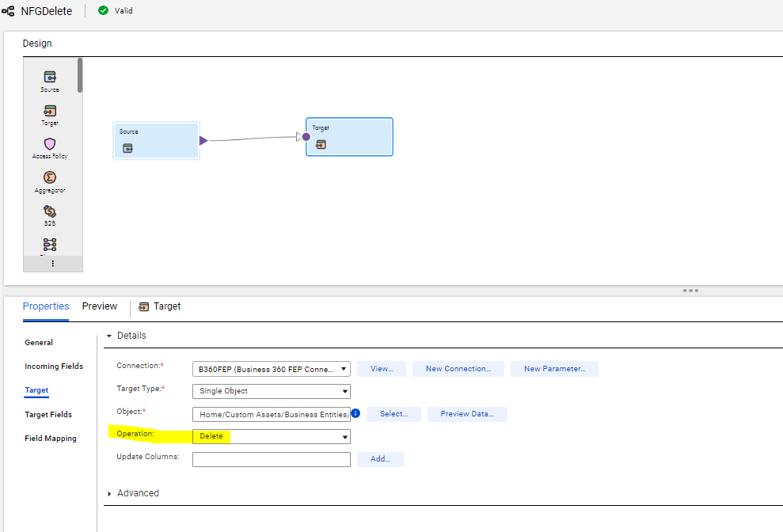Switch to the Preview tab
Image resolution: width=783 pixels, height=532 pixels.
[x=100, y=306]
